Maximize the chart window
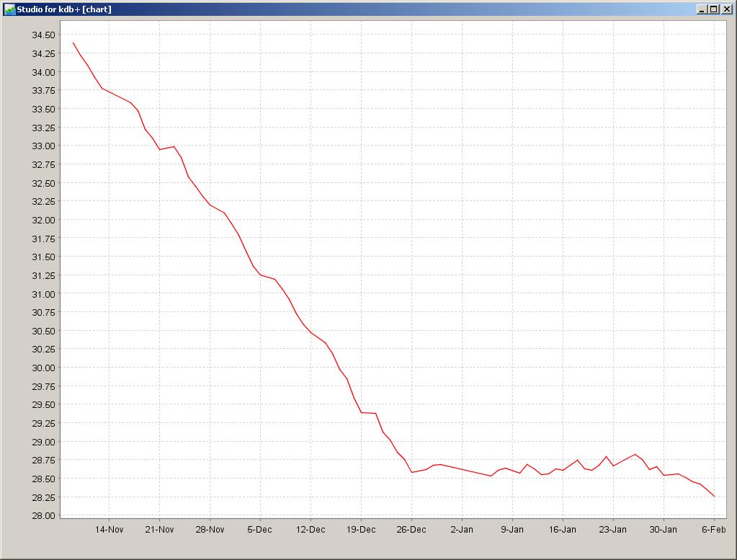 point(713,9)
